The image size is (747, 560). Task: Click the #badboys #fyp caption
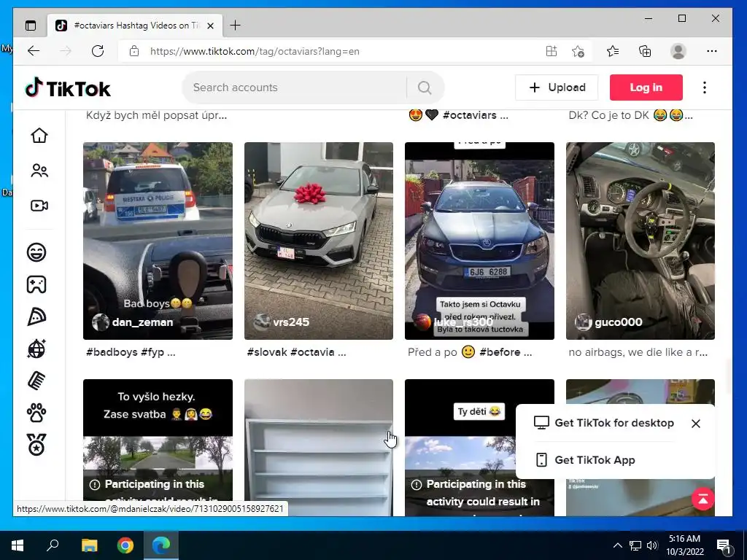click(x=131, y=352)
